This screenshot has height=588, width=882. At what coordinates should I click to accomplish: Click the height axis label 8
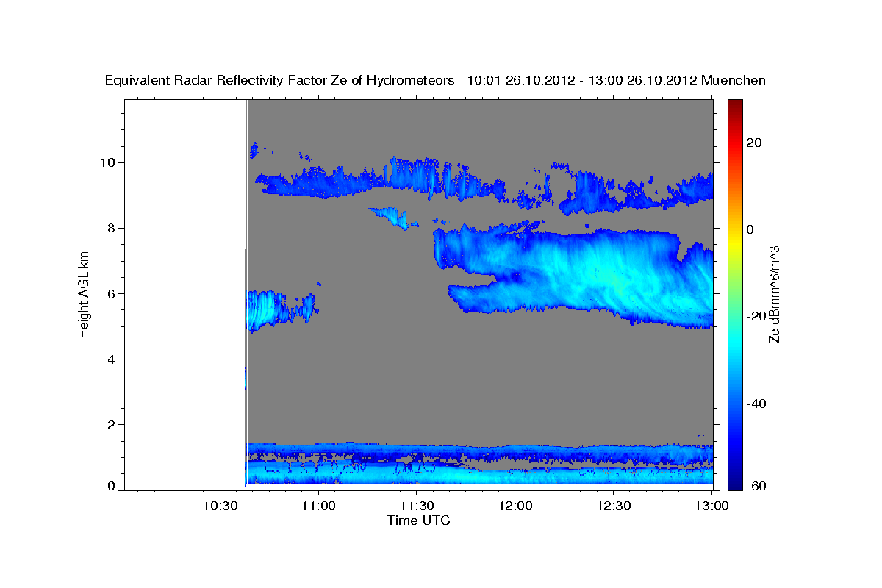click(x=112, y=228)
